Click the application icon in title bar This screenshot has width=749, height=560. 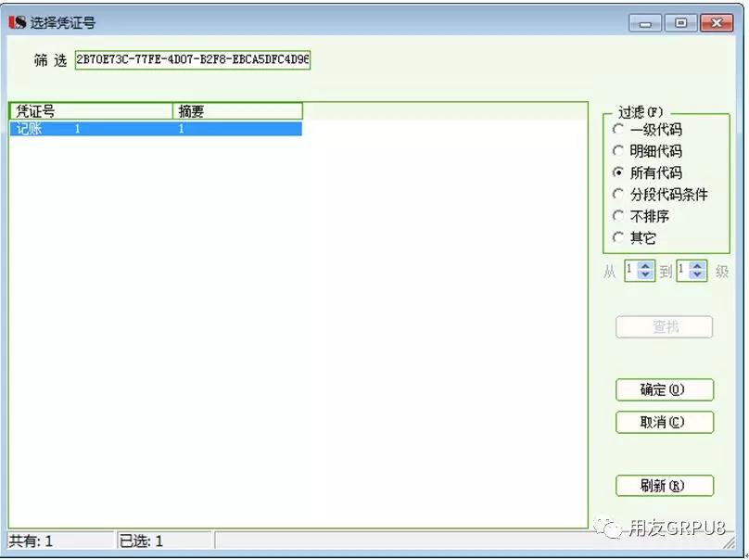pos(17,22)
